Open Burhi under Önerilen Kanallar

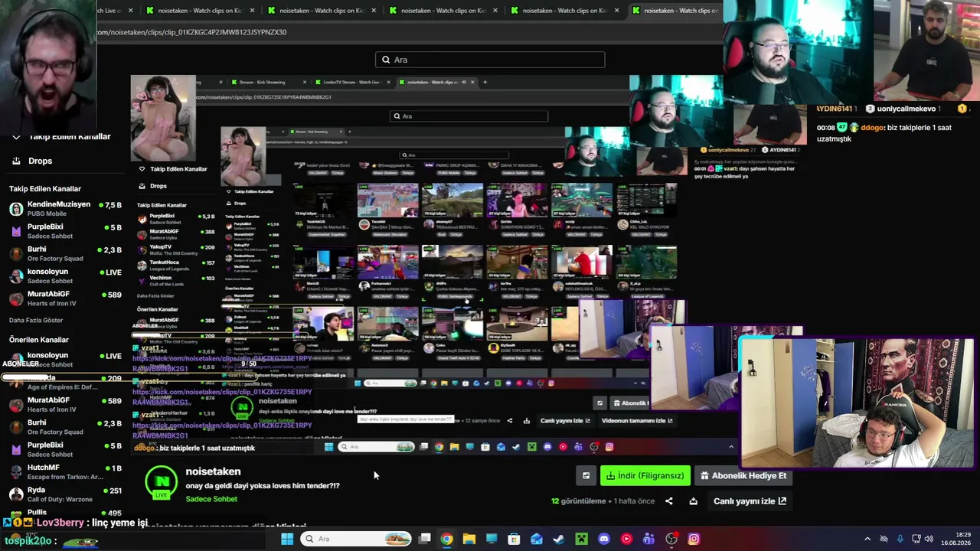(x=37, y=422)
